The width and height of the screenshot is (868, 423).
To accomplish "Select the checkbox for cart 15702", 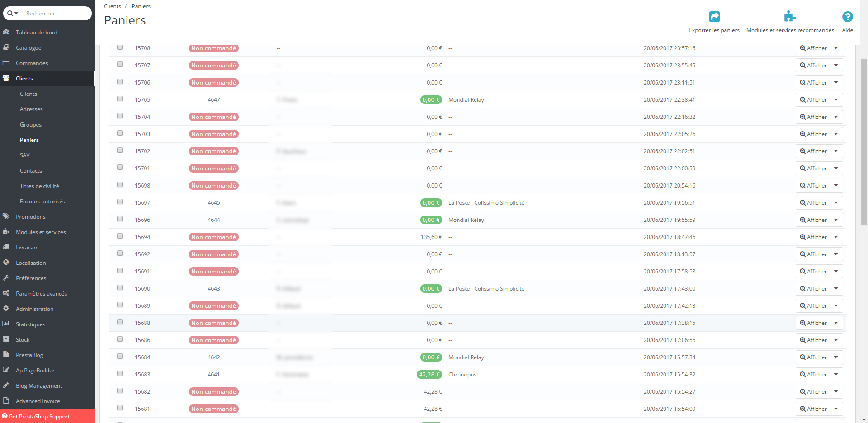I will [x=120, y=150].
